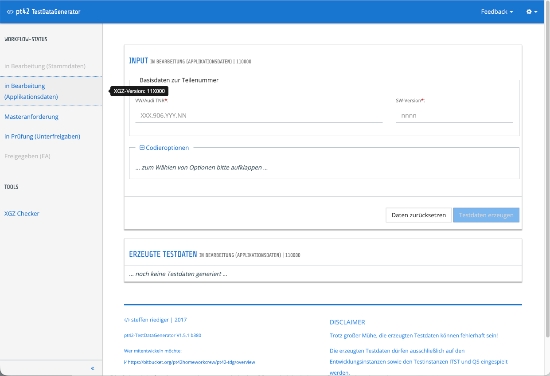The width and height of the screenshot is (550, 376).
Task: Click the DISCLAIMER heading text
Action: pyautogui.click(x=347, y=322)
